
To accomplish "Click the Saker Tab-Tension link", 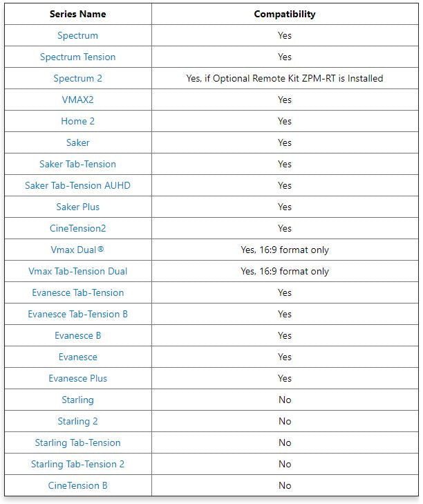I will point(77,164).
